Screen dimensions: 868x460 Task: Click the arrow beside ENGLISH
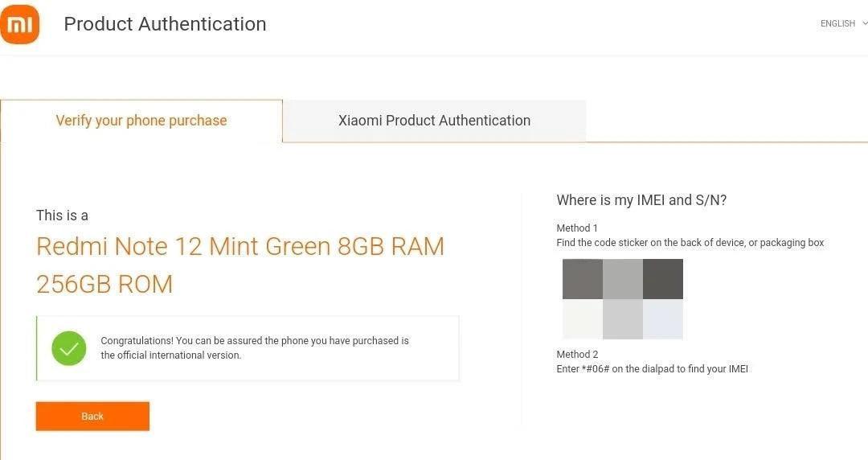click(x=864, y=24)
